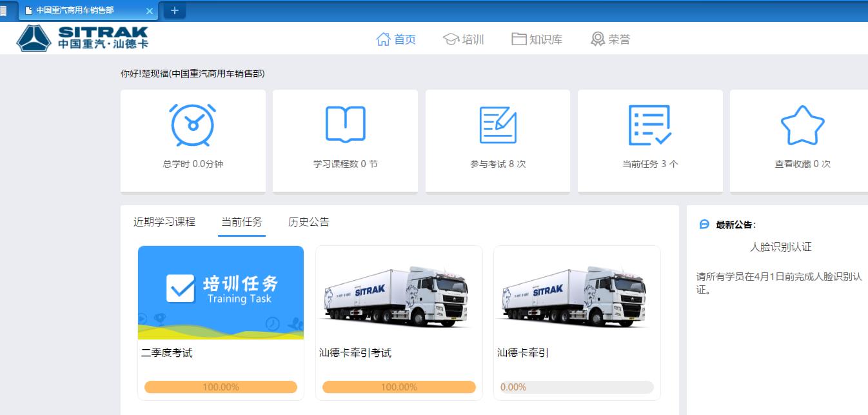Click the training graduation cap icon
Viewport: 868px width, 415px height.
(451, 39)
